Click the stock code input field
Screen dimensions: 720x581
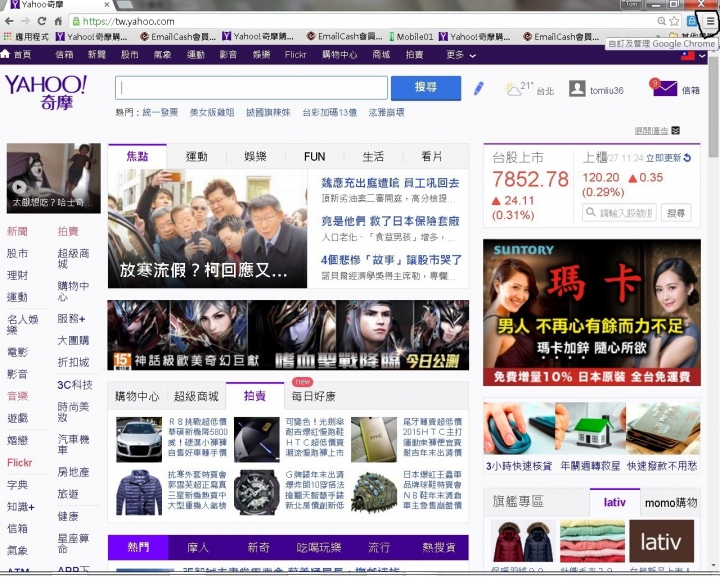(619, 213)
